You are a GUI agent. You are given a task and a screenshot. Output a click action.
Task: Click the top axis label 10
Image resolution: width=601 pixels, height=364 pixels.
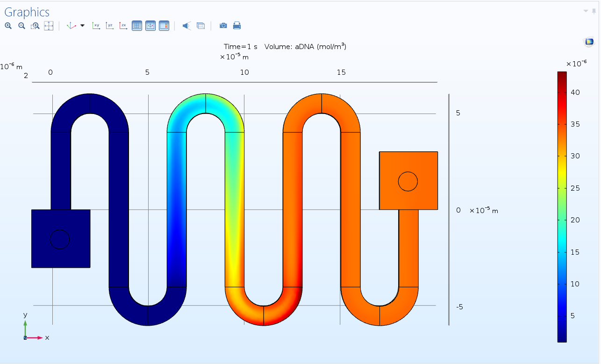pos(244,72)
